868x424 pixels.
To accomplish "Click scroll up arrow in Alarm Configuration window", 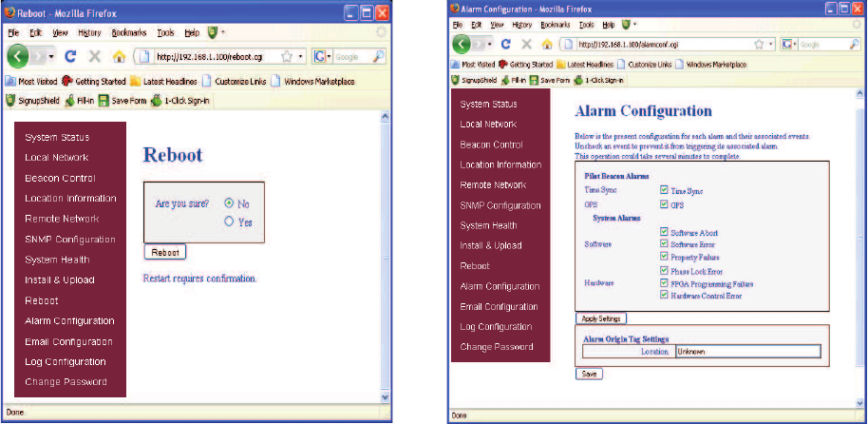I will coord(859,94).
